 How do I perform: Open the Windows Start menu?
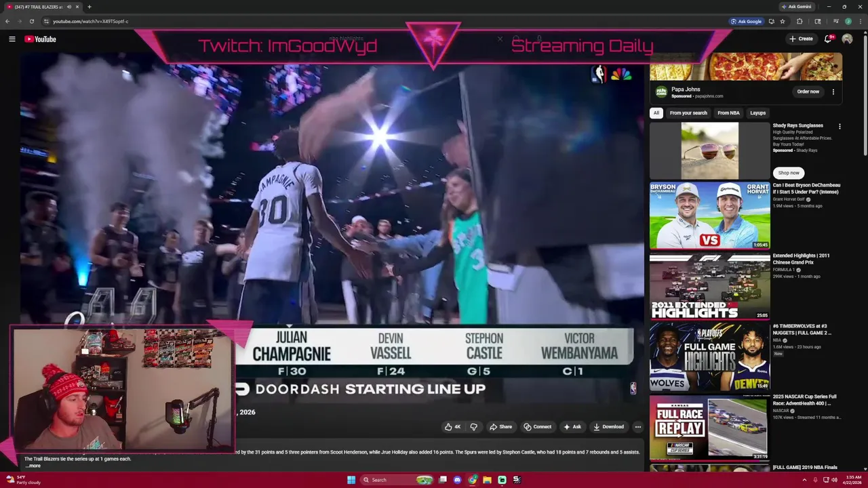(x=351, y=480)
